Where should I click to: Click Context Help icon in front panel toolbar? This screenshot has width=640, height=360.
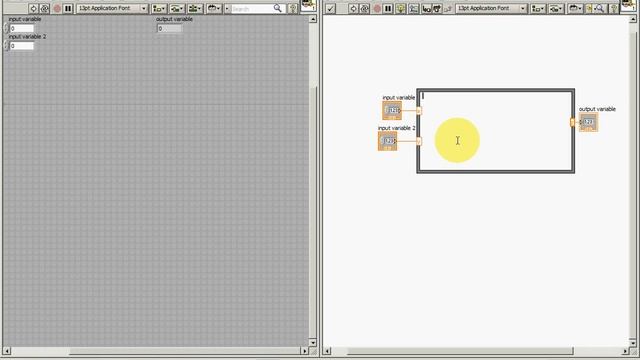coord(293,8)
